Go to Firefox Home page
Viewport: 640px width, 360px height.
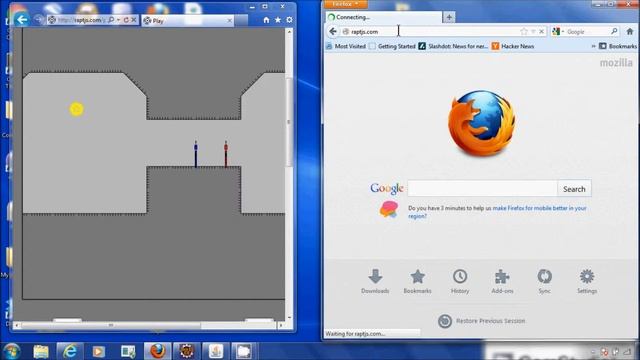tap(630, 31)
